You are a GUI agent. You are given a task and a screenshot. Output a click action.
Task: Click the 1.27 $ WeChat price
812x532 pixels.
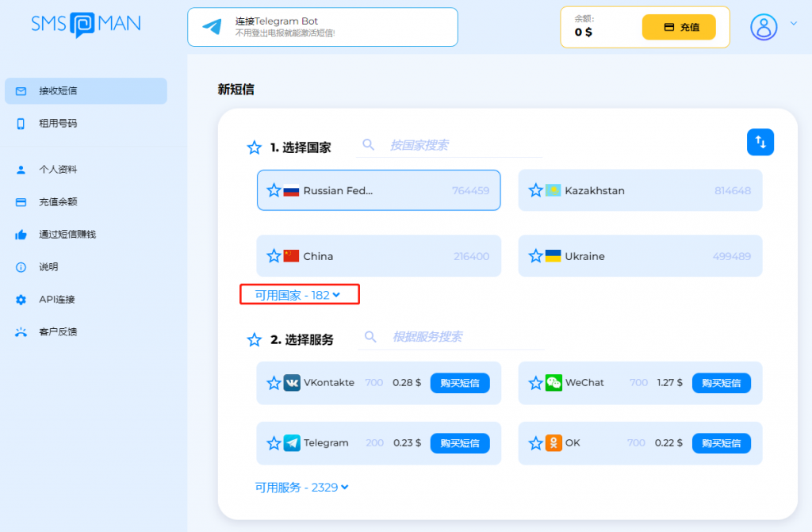pos(669,383)
